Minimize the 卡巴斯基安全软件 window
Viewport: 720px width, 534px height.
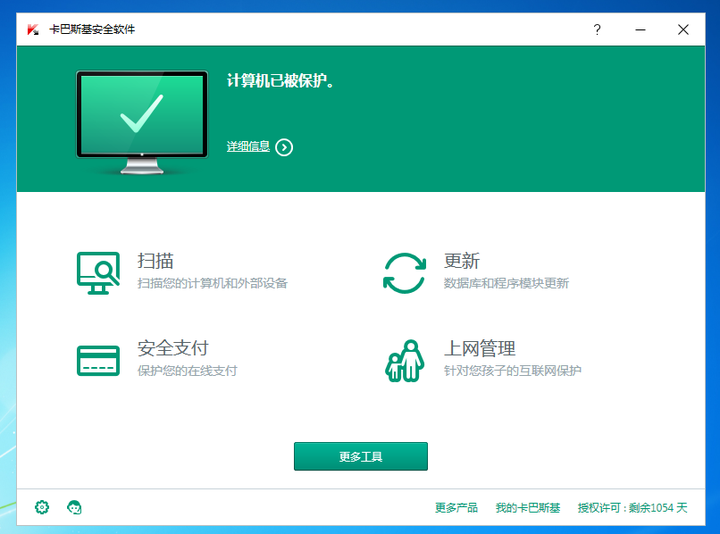[640, 29]
